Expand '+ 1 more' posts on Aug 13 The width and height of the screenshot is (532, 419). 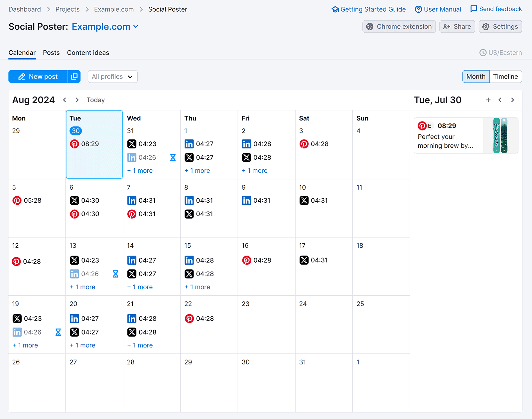click(x=82, y=287)
